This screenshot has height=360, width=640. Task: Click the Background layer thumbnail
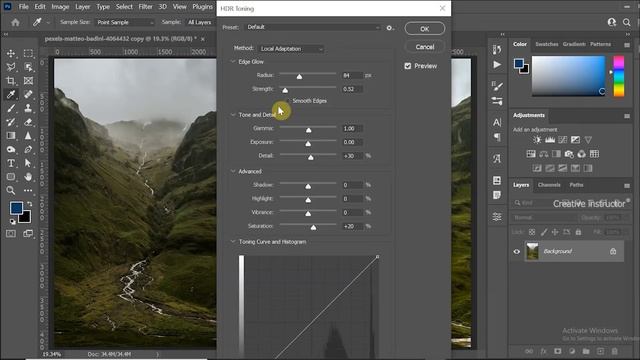[532, 251]
